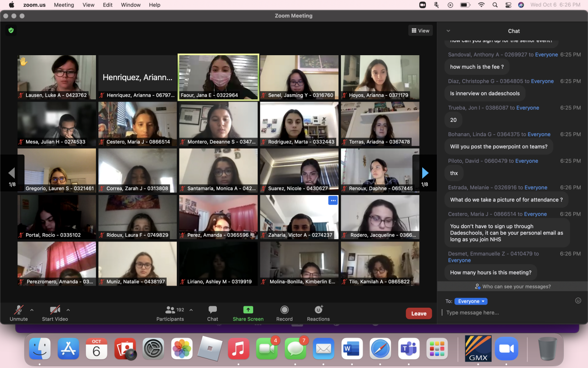The height and width of the screenshot is (368, 588).
Task: Select Hoyos, Arianna's video tile
Action: tap(380, 77)
